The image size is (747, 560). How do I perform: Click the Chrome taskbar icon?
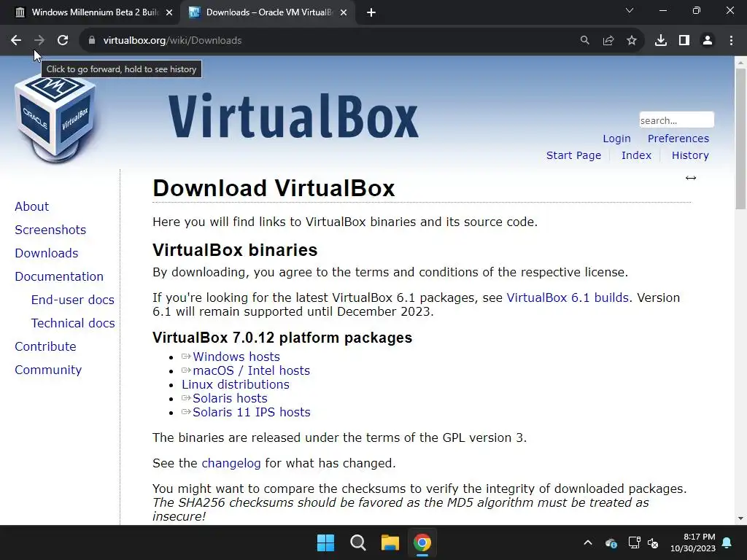point(422,542)
